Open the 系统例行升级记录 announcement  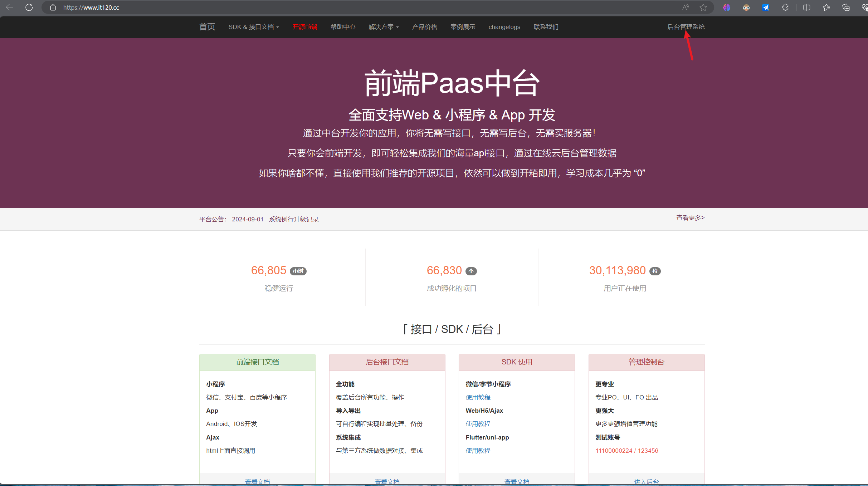tap(293, 219)
